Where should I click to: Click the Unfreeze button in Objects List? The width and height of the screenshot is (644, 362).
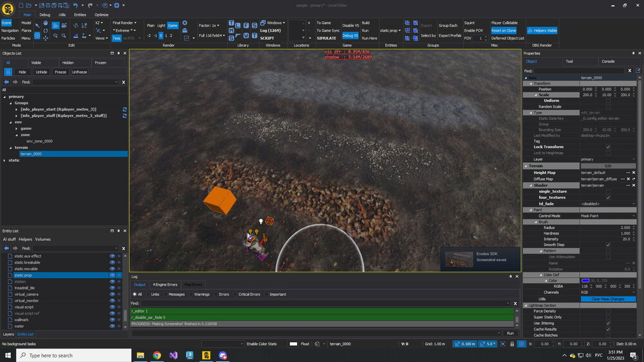tap(79, 72)
